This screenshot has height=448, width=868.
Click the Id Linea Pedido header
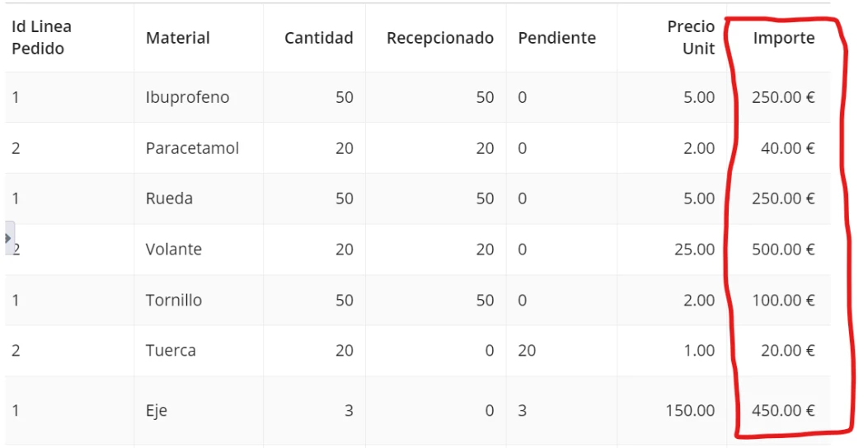(41, 38)
